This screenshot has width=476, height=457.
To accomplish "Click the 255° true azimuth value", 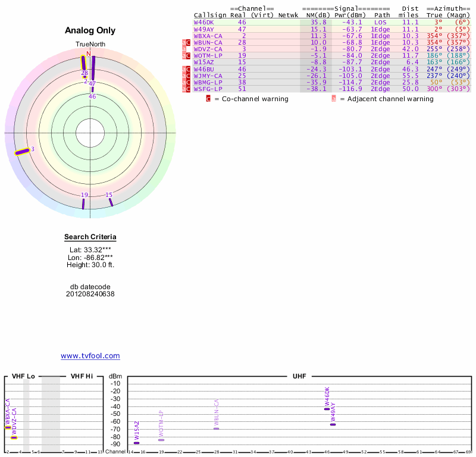I will (x=434, y=49).
